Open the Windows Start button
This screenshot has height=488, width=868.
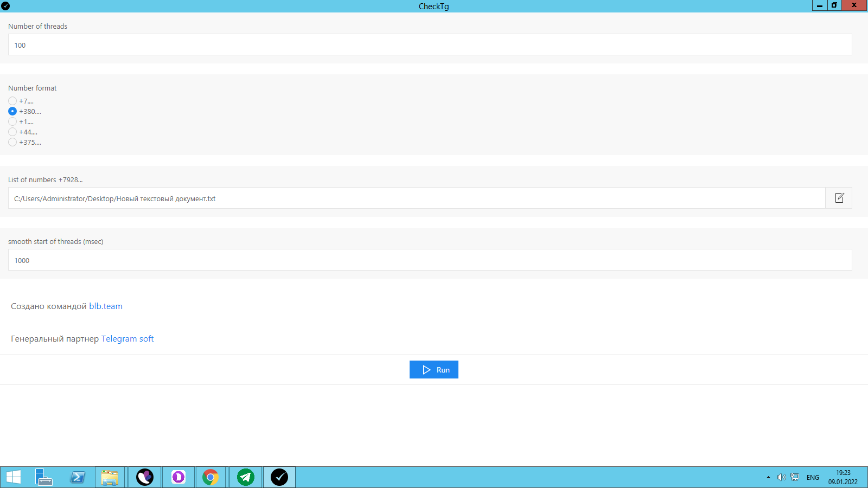click(13, 477)
